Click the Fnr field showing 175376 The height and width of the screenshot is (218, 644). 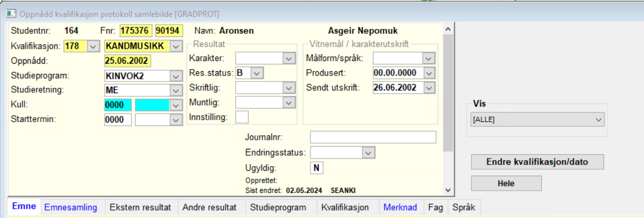click(x=136, y=31)
